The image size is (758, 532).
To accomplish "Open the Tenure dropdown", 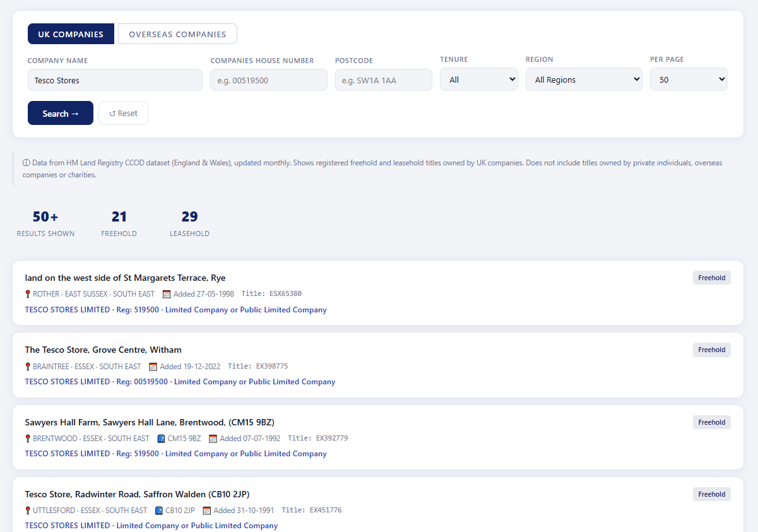I will pyautogui.click(x=479, y=80).
